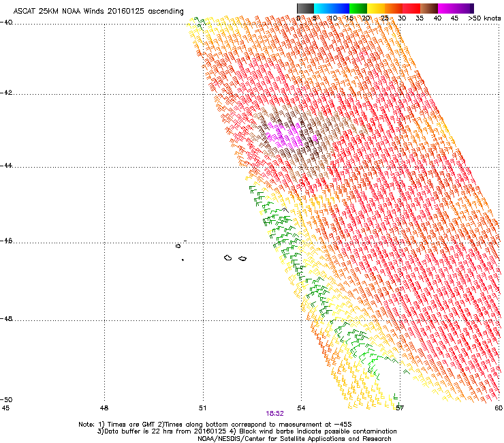Click the tiny island outline near 50.2E
This screenshot has height=443, width=504.
pos(178,246)
